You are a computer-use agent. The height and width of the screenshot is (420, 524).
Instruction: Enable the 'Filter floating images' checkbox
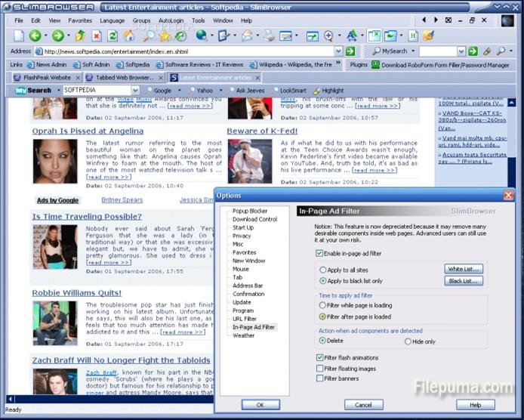321,368
